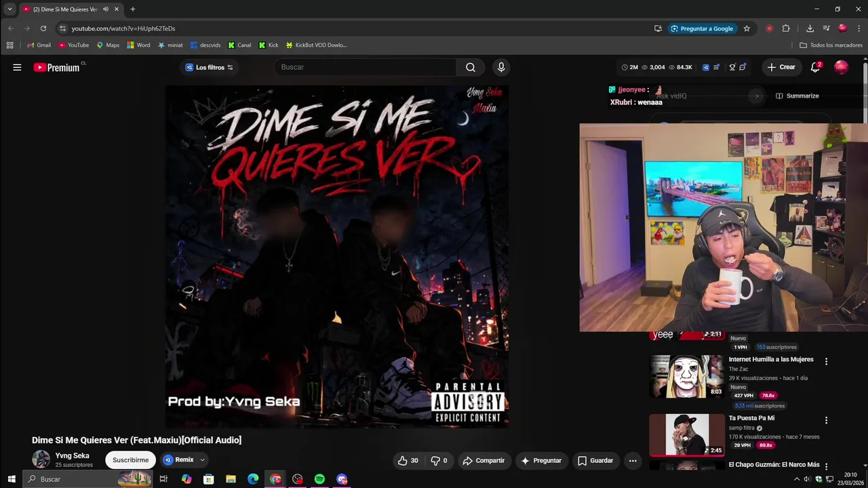
Task: Open options for El Chapo Guzmán video
Action: [826, 466]
